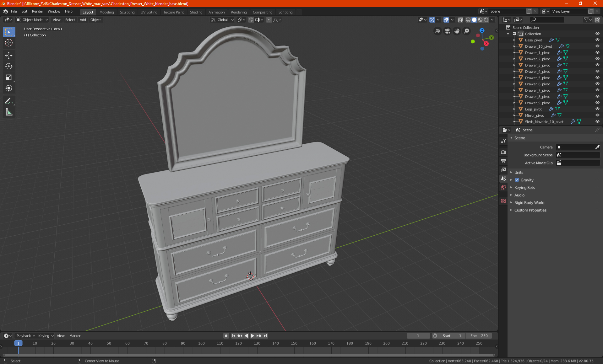Image resolution: width=603 pixels, height=364 pixels.
Task: Activate the Measure tool
Action: pyautogui.click(x=9, y=112)
